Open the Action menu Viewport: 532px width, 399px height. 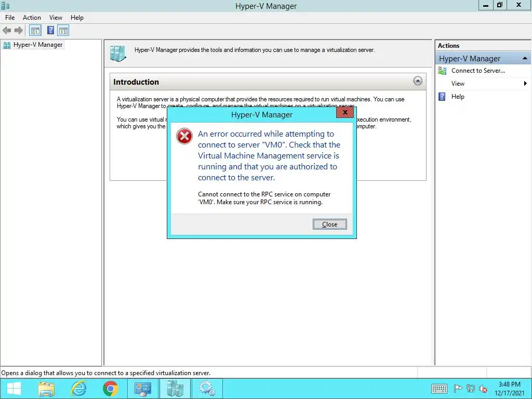[32, 18]
